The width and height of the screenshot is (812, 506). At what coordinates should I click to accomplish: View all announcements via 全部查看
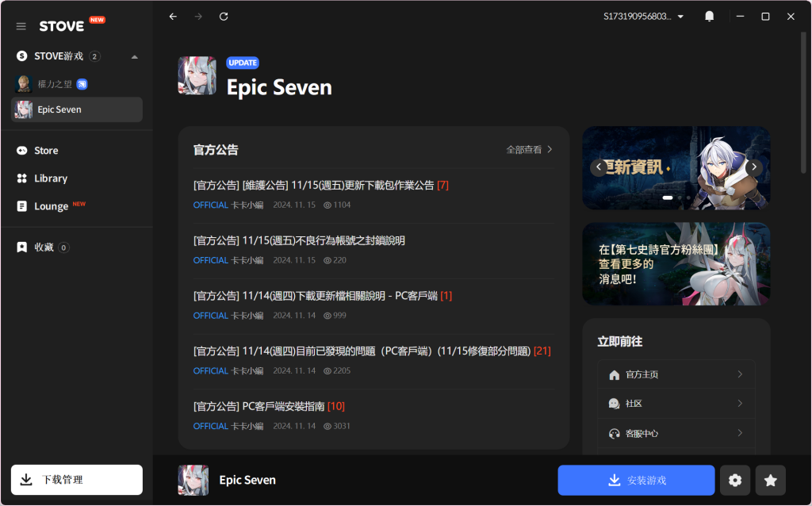point(529,149)
